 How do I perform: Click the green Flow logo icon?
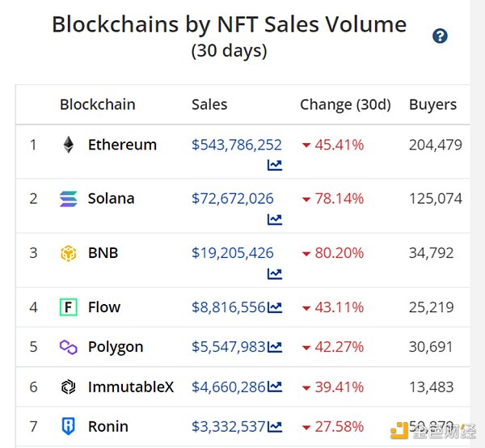(68, 307)
